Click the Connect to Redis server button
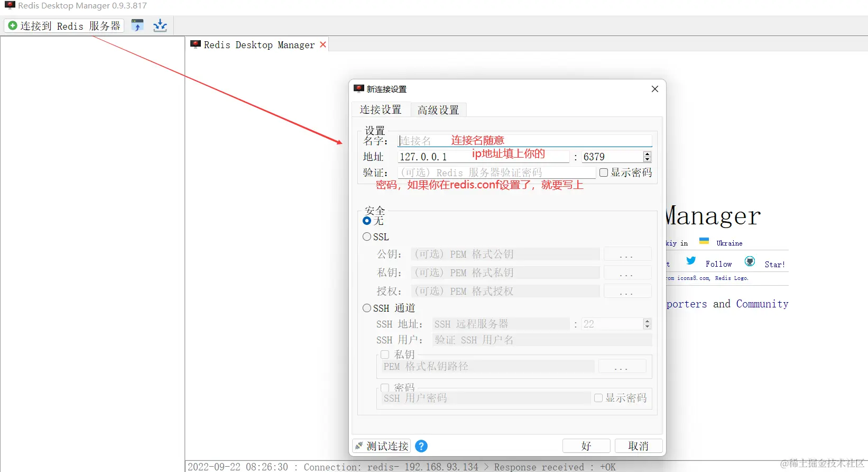868x472 pixels. pos(64,25)
